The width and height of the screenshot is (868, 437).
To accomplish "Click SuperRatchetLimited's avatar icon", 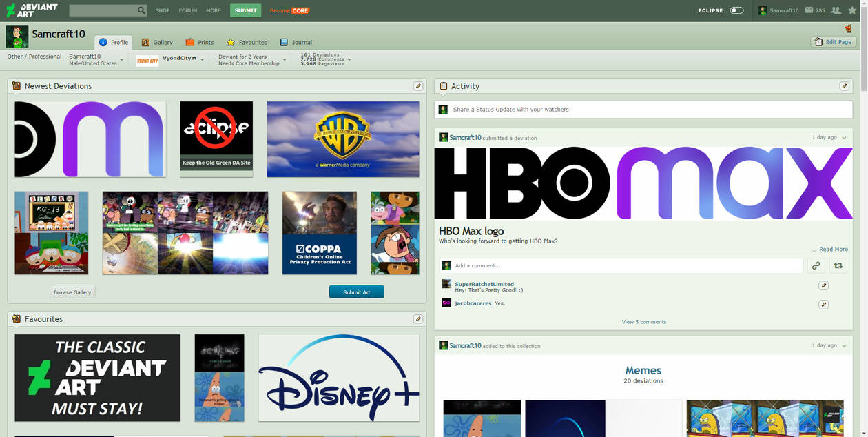I will point(446,284).
